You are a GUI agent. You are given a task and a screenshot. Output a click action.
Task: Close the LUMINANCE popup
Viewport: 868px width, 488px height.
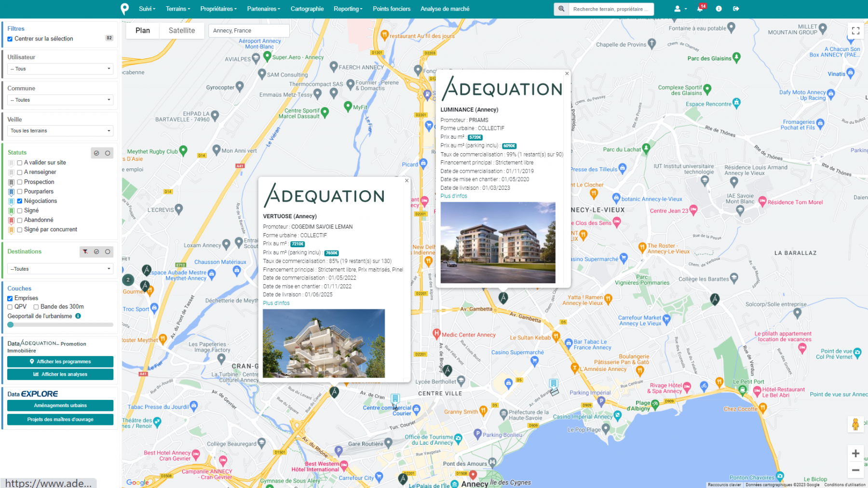[x=567, y=74]
